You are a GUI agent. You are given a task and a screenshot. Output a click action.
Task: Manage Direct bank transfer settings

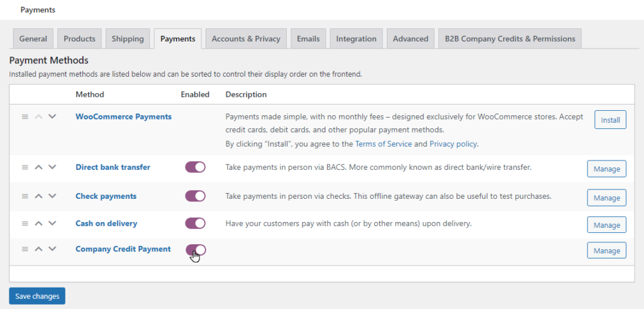point(607,169)
